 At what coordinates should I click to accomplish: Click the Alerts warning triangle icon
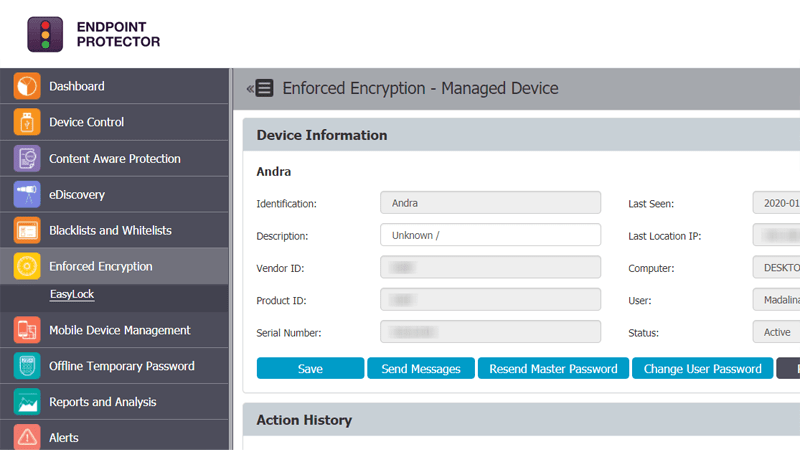(27, 437)
